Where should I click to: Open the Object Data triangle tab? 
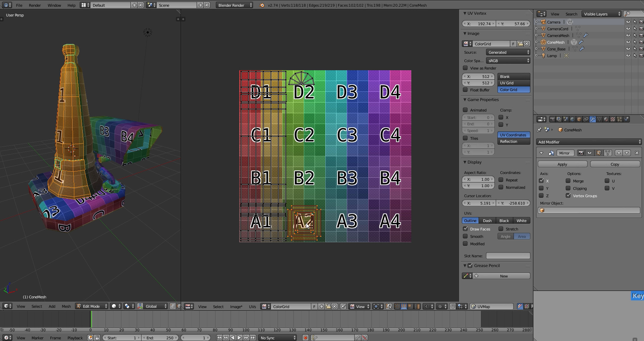[x=599, y=119]
